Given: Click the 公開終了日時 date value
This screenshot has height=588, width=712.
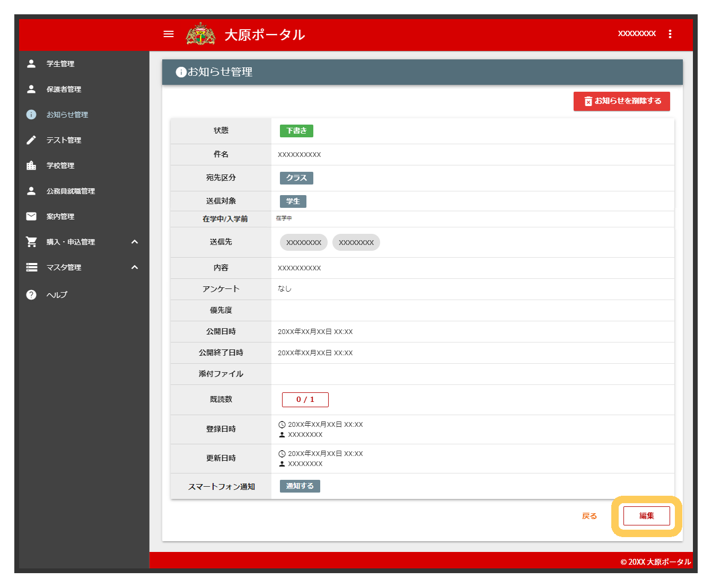Looking at the screenshot, I should (315, 353).
